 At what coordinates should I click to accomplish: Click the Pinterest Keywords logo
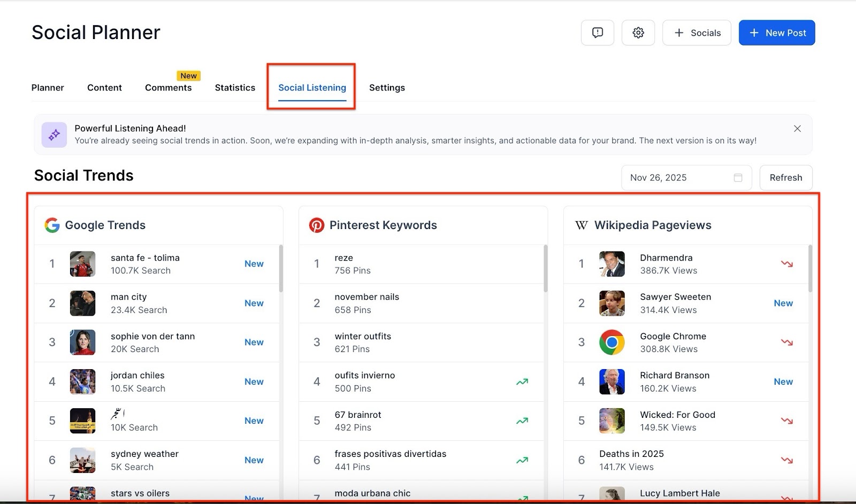click(317, 225)
